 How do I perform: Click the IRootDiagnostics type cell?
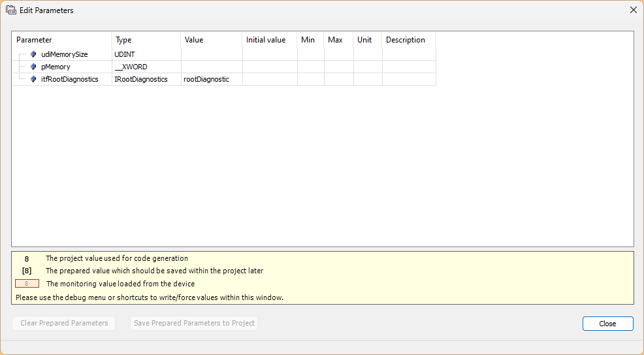(x=146, y=79)
